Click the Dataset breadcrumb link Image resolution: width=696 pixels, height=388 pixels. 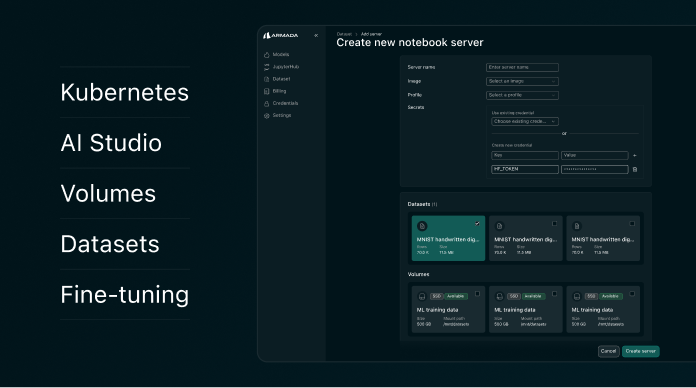point(344,34)
